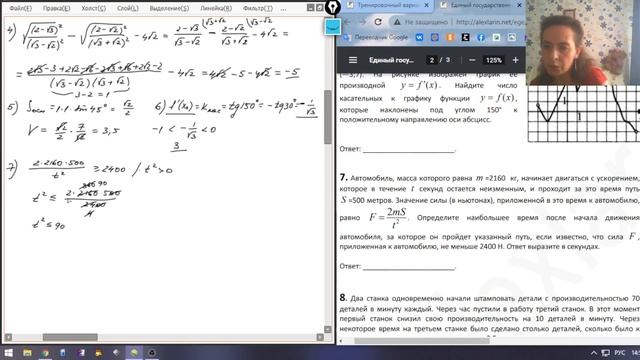Open the Фильтр menu
Image resolution: width=640 pixels, height=360 pixels.
258,8
